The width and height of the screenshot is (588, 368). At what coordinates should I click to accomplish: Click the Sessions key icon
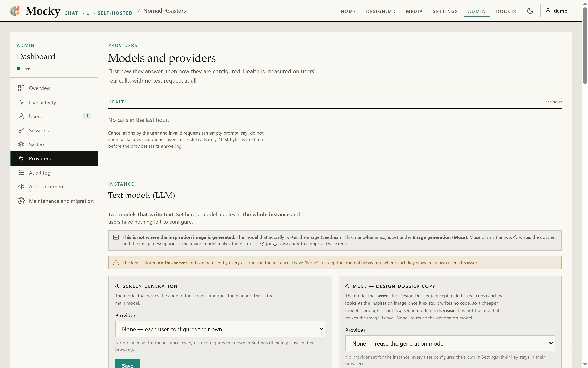[21, 130]
